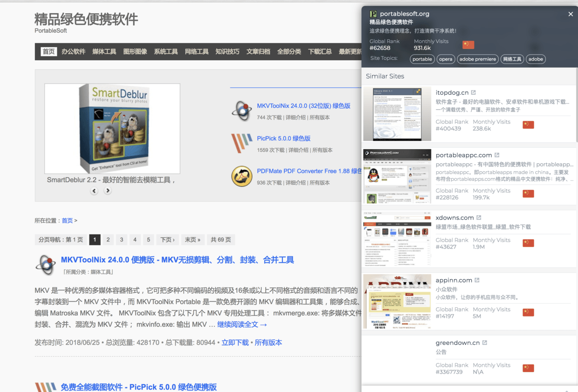Screen dimensions: 578x392
Task: Open the 图形图像 navigation menu
Action: coord(135,52)
